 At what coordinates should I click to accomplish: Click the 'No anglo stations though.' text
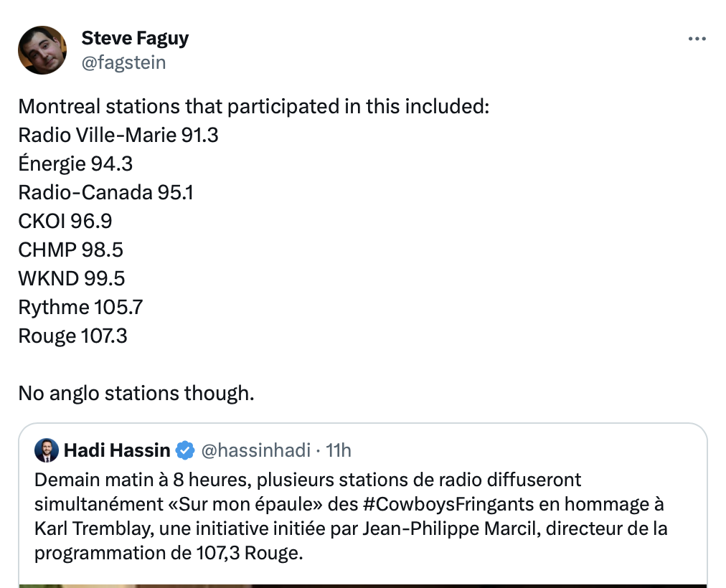pyautogui.click(x=136, y=393)
